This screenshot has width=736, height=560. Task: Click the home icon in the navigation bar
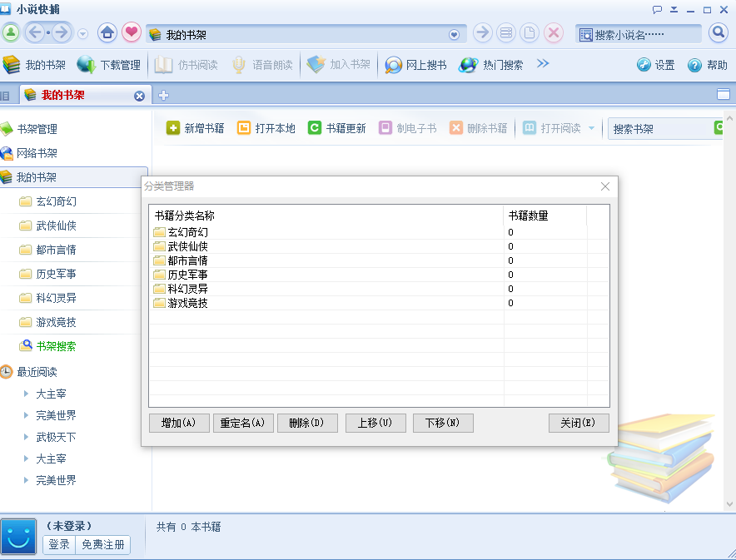coord(109,32)
